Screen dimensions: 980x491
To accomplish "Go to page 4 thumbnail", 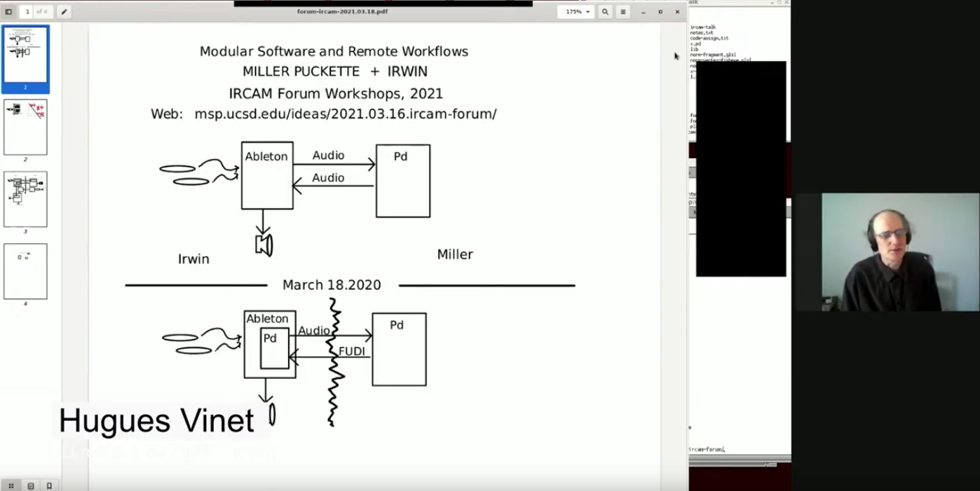I will click(x=25, y=271).
